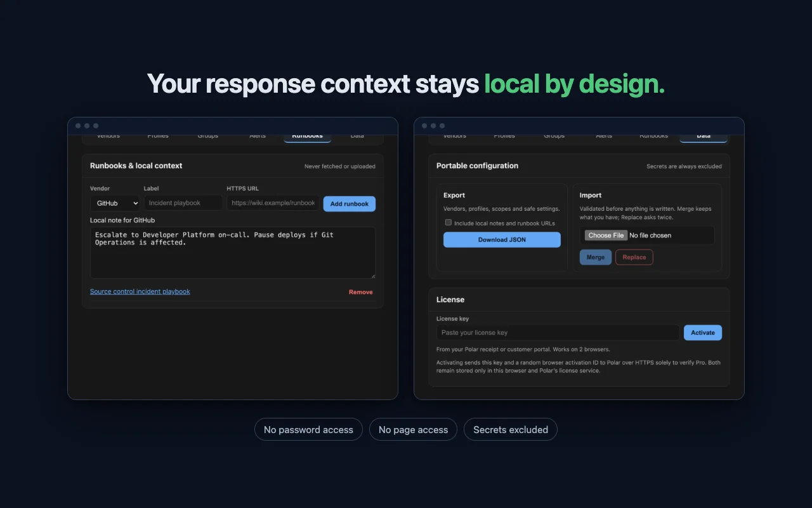Click the 'License' section heading
Viewport: 812px width, 508px height.
click(x=450, y=300)
